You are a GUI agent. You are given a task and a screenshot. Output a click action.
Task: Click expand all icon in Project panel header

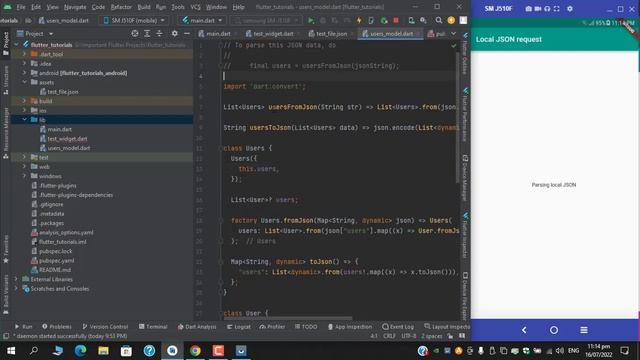click(x=147, y=33)
